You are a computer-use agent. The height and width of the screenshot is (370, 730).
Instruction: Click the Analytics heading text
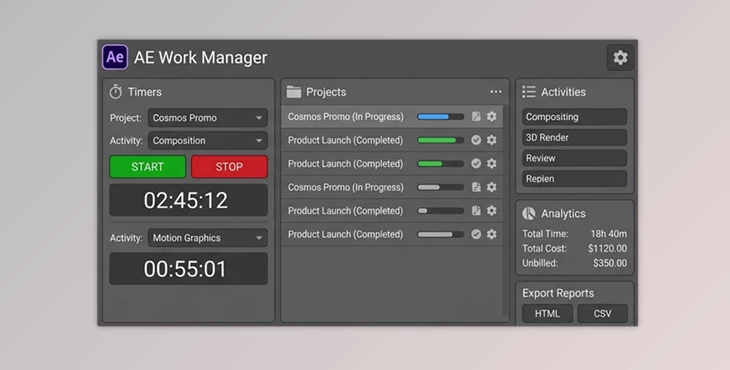point(563,214)
